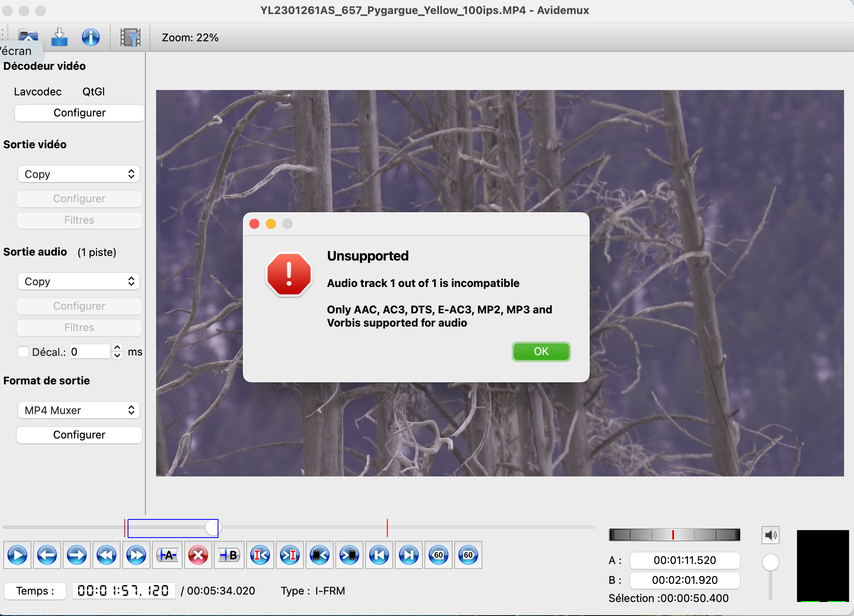Click the volume slider knob
This screenshot has height=616, width=854.
coord(770,562)
